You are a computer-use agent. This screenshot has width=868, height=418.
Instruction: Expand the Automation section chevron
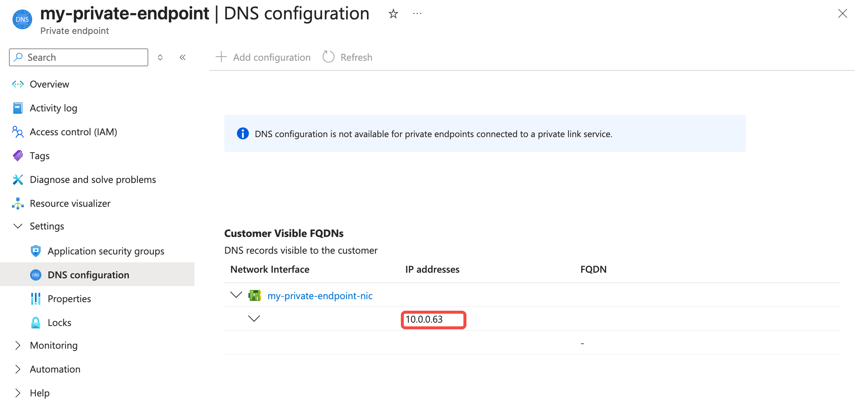tap(18, 369)
